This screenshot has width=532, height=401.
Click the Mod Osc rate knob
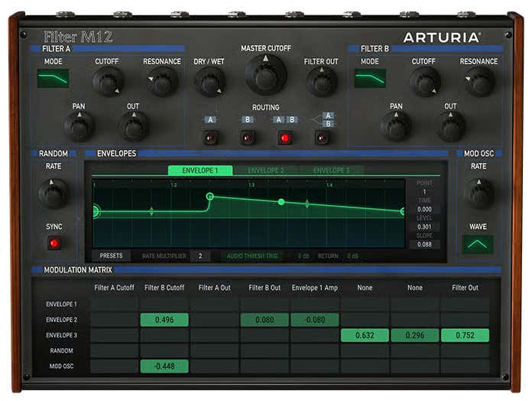pos(478,194)
